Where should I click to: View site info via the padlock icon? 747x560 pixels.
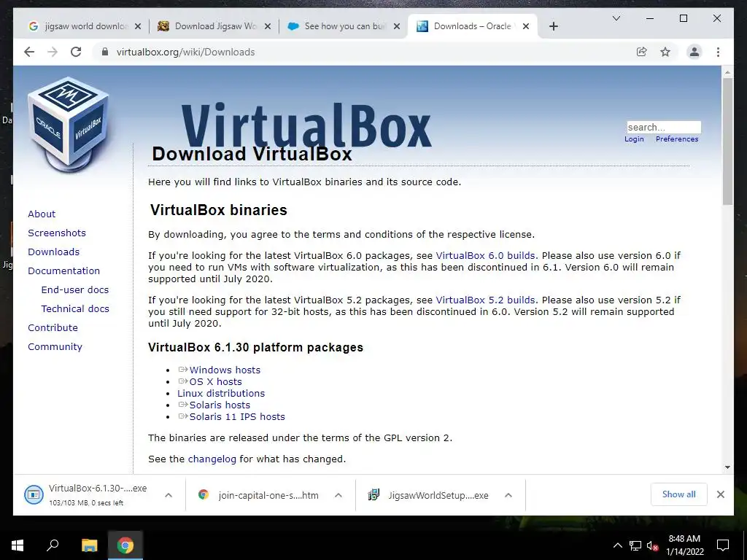pyautogui.click(x=105, y=52)
